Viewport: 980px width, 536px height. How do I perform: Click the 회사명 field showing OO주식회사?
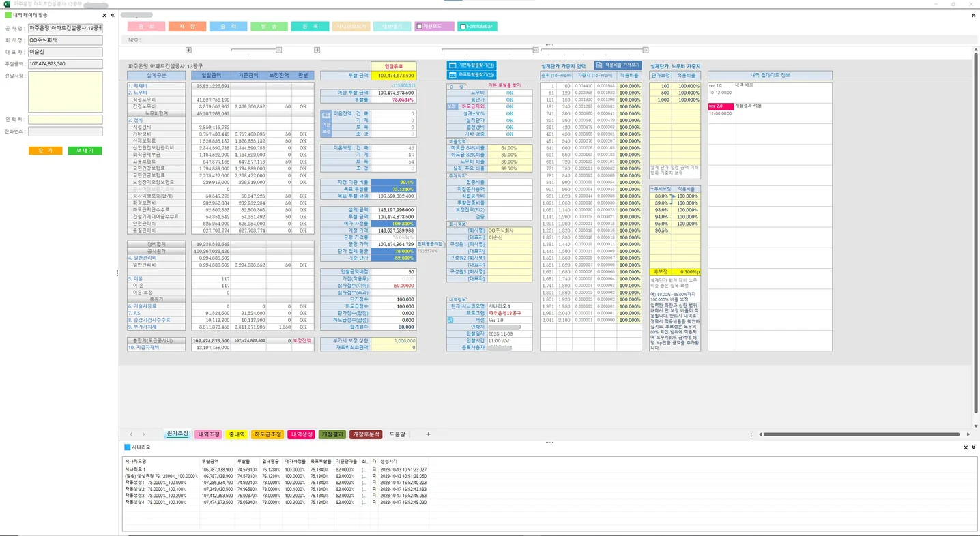tap(65, 40)
